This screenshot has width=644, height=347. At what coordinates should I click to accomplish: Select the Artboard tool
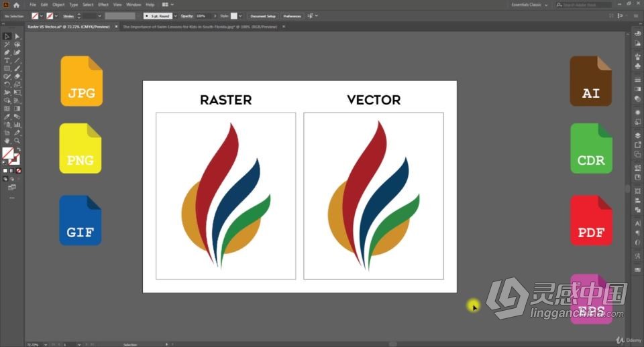[x=7, y=133]
